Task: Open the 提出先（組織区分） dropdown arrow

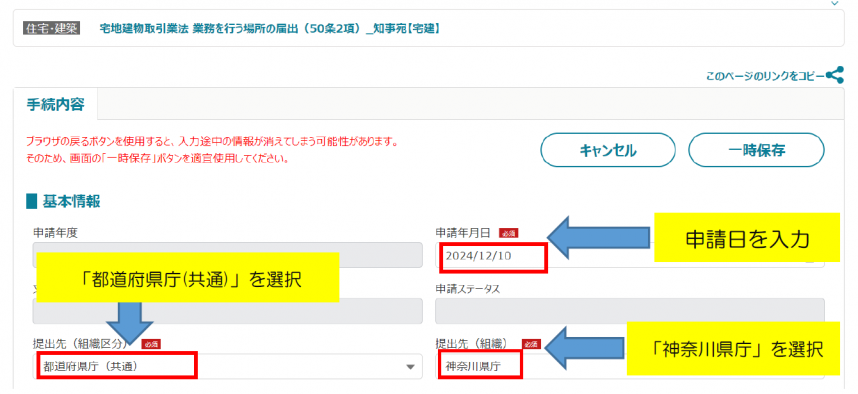Action: pyautogui.click(x=410, y=367)
